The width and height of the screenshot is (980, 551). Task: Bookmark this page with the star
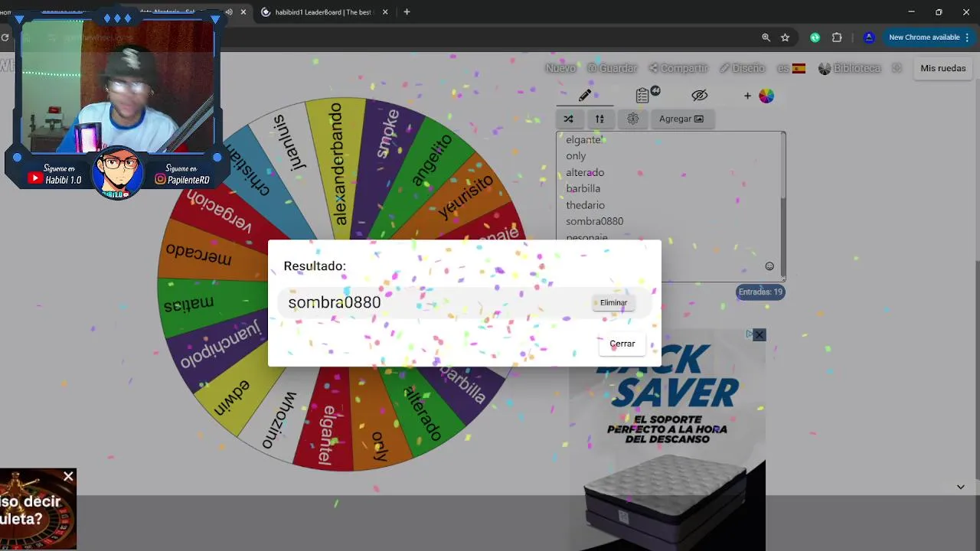point(785,37)
